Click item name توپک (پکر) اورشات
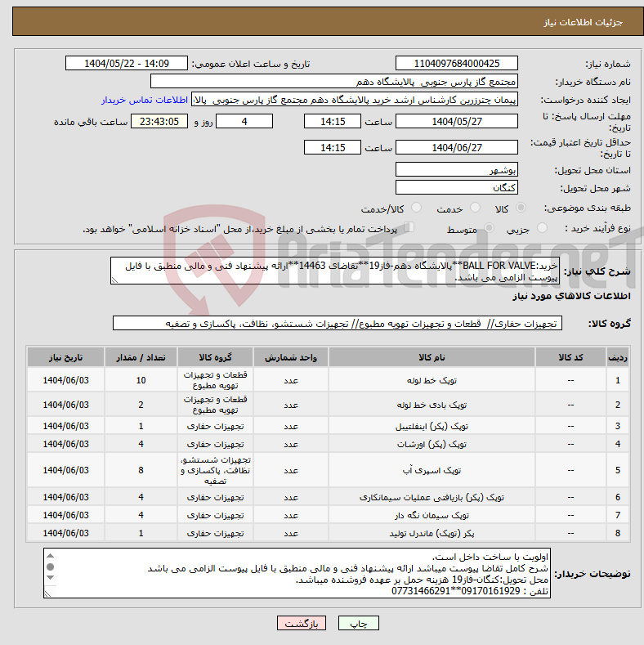The width and height of the screenshot is (644, 645). click(x=432, y=444)
